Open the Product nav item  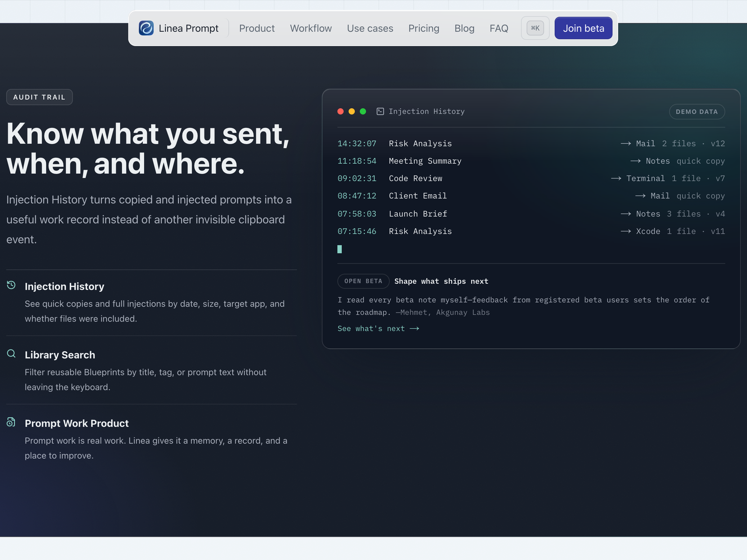tap(257, 28)
